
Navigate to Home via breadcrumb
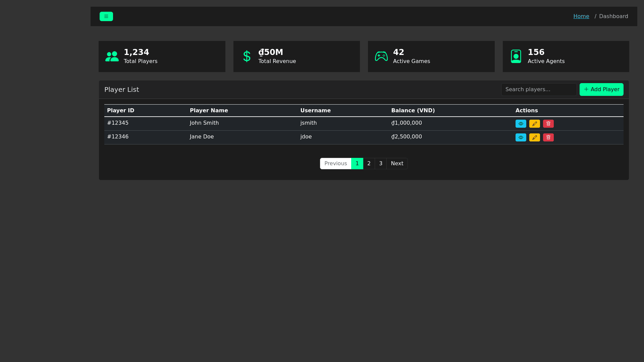point(581,16)
